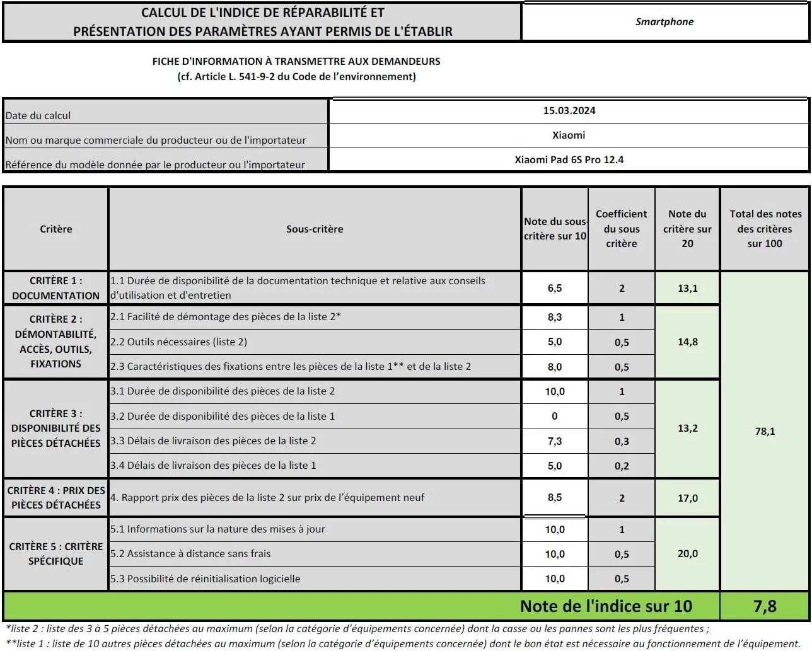
Task: Select the 8,5 spare parts price score
Action: [555, 498]
